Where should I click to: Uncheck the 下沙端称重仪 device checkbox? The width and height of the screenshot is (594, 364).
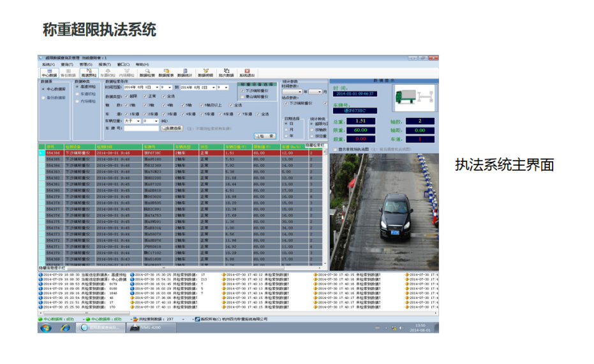242,91
